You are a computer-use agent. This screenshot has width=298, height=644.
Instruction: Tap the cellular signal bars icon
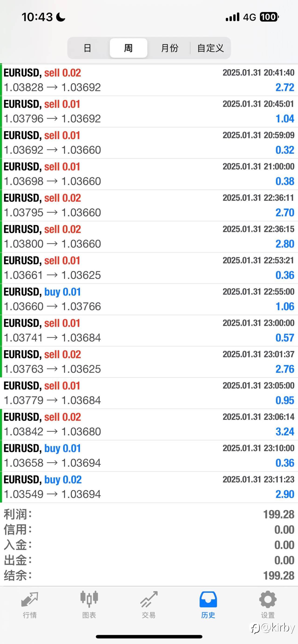[232, 17]
